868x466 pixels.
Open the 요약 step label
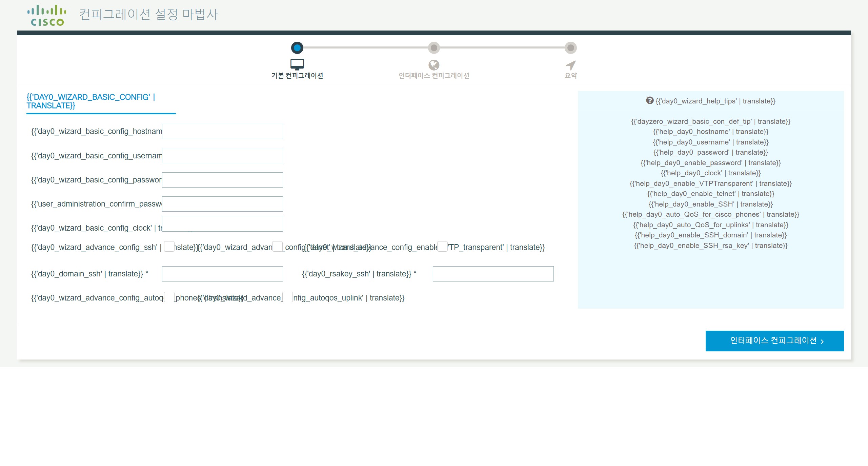click(571, 76)
